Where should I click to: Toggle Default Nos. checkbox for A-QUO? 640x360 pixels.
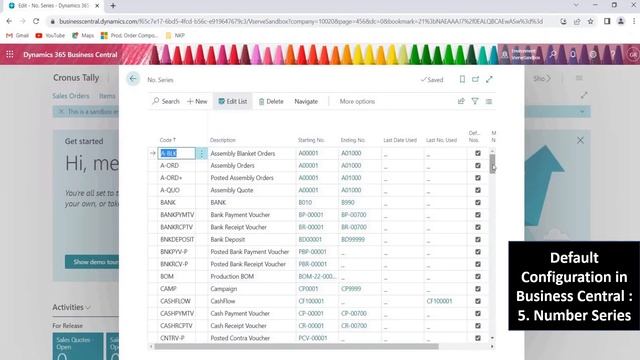coord(478,190)
